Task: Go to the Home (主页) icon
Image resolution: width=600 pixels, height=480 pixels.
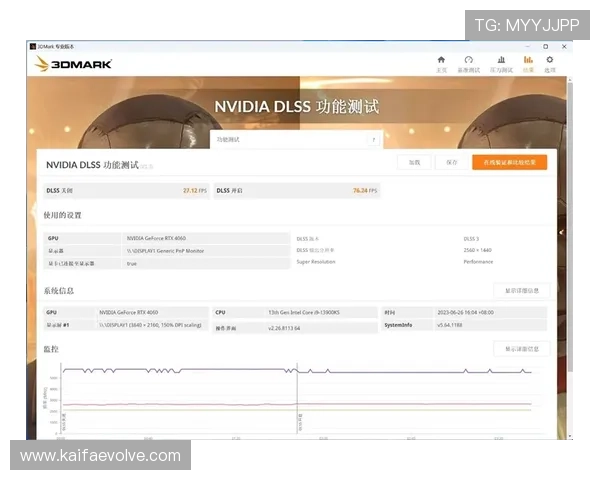Action: pos(441,60)
